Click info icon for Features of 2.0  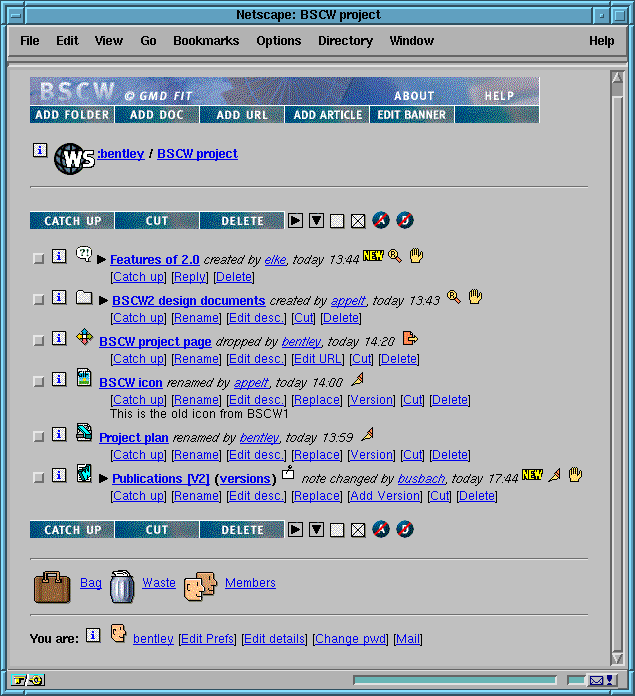pos(59,256)
